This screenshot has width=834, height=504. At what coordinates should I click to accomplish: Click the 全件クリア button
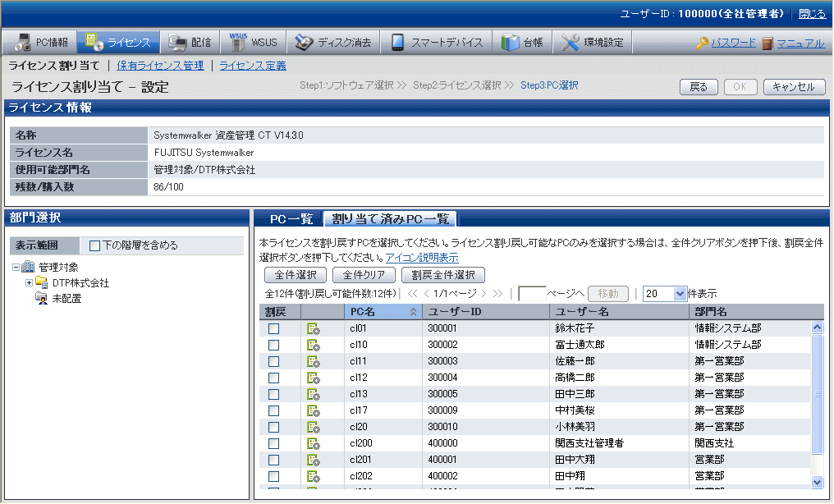click(364, 275)
